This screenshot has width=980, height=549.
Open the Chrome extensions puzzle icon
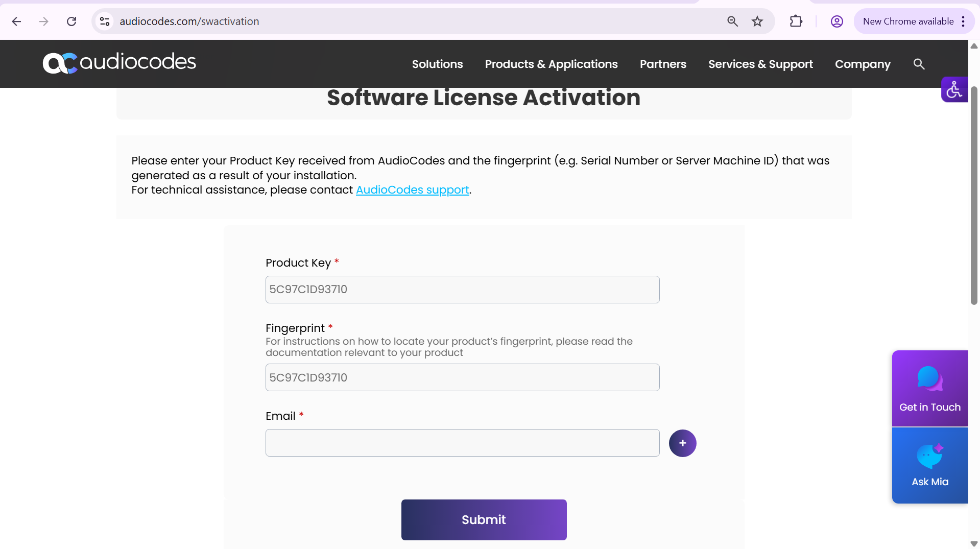796,21
